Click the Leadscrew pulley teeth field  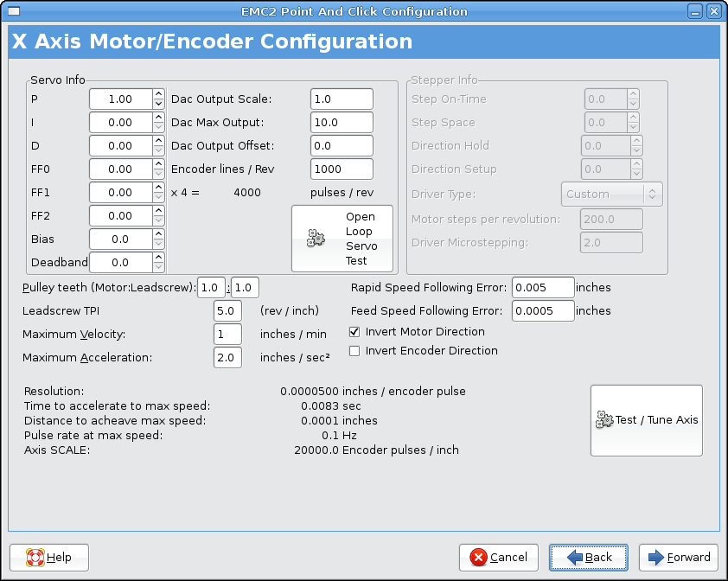coord(245,288)
